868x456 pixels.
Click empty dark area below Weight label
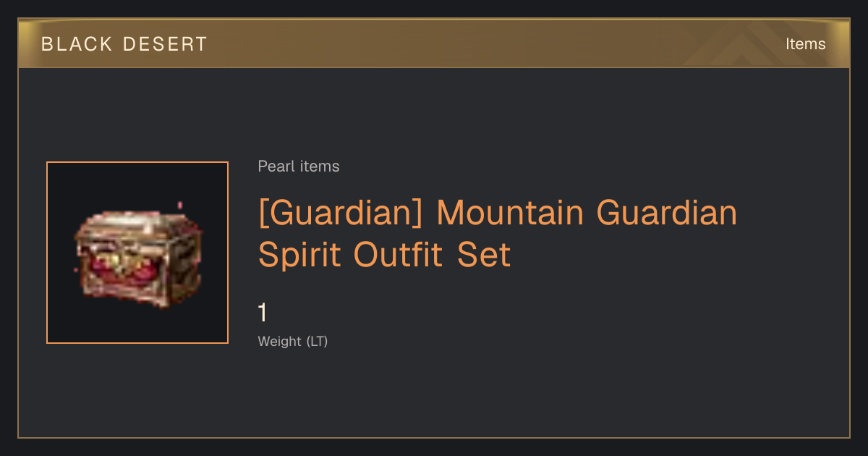click(434, 394)
